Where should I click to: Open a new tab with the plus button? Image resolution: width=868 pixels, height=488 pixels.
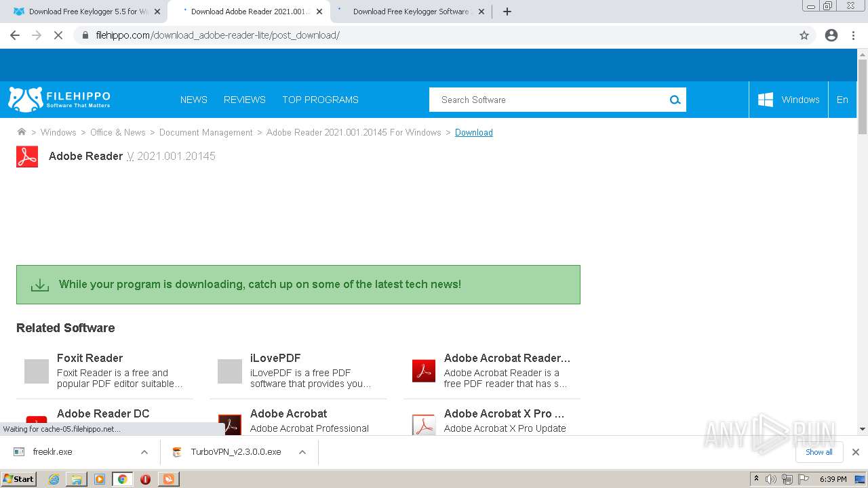pyautogui.click(x=507, y=12)
